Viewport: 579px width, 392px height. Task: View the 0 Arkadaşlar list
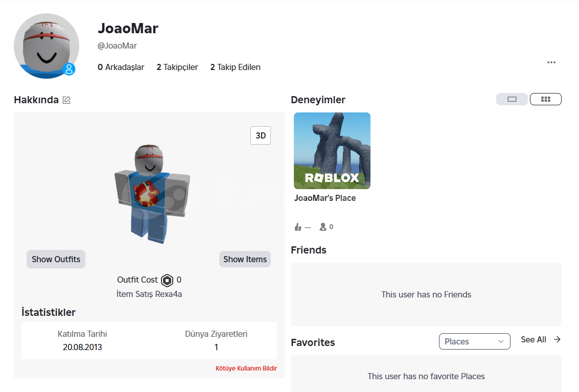point(121,67)
